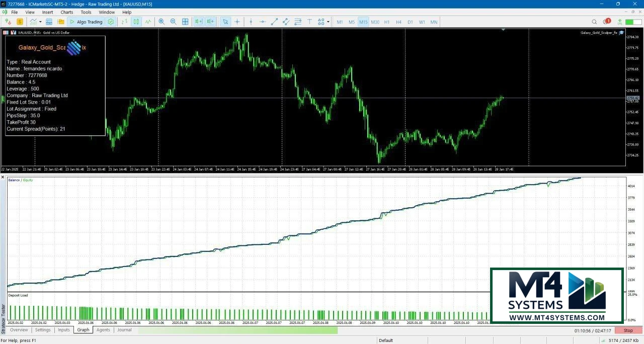Viewport: 644px width, 344px height.
Task: Expand the chart type dropdown arrow
Action: click(x=40, y=22)
